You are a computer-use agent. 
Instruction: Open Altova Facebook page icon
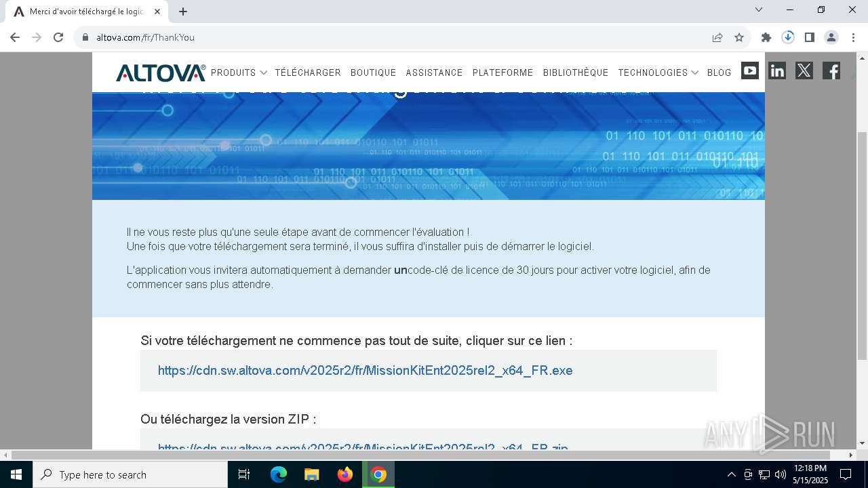[831, 70]
